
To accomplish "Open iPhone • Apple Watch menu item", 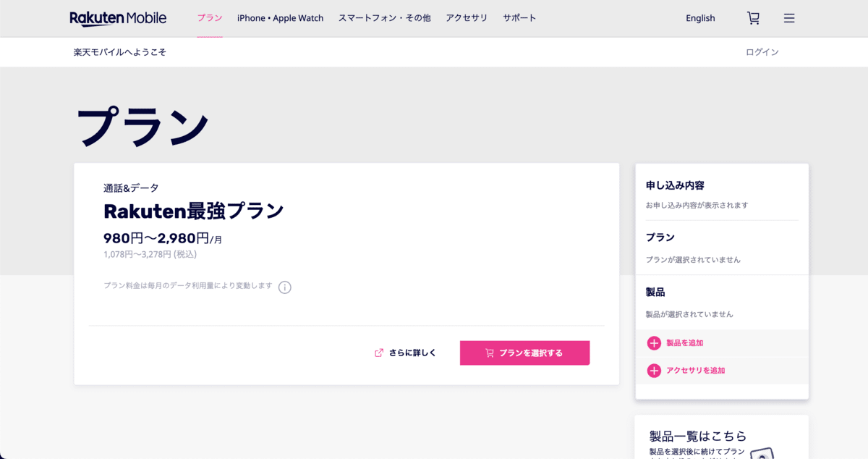I will point(281,18).
